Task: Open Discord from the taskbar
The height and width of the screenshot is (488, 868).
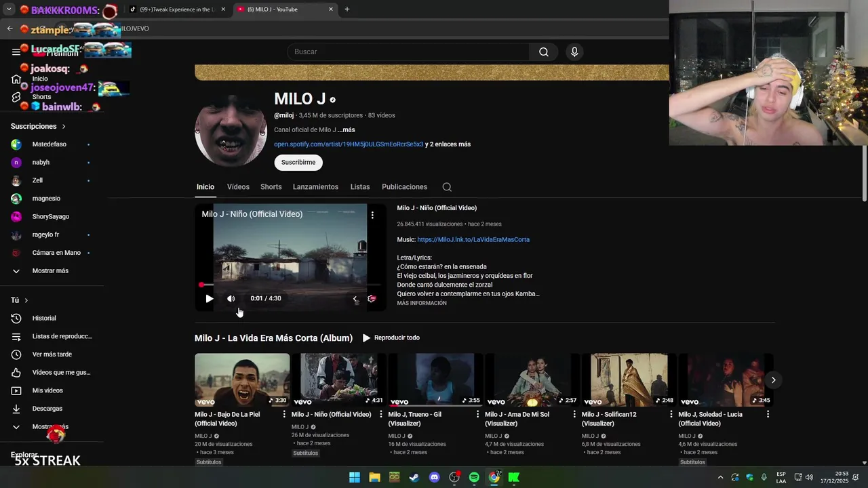Action: click(x=435, y=477)
